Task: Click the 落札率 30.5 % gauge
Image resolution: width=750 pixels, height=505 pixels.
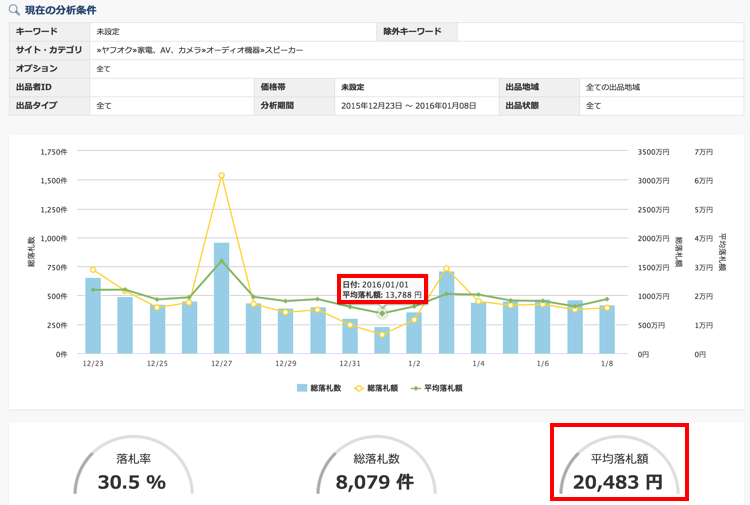Action: (131, 473)
